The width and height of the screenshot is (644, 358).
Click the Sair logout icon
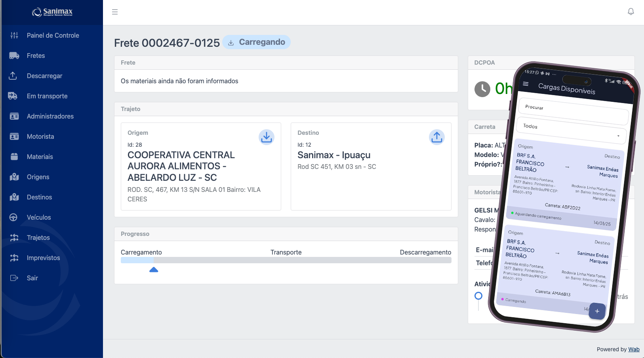click(x=14, y=278)
